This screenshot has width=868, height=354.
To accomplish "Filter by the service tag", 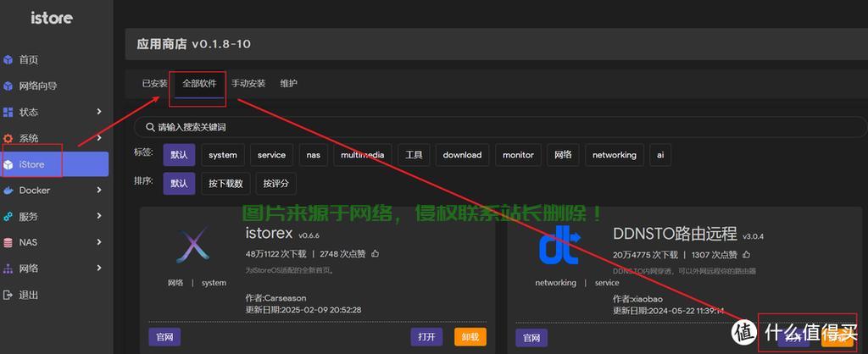I will (x=271, y=155).
